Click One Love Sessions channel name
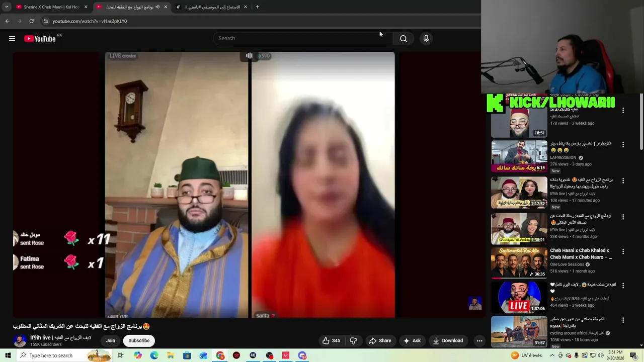The width and height of the screenshot is (644, 362). [567, 264]
